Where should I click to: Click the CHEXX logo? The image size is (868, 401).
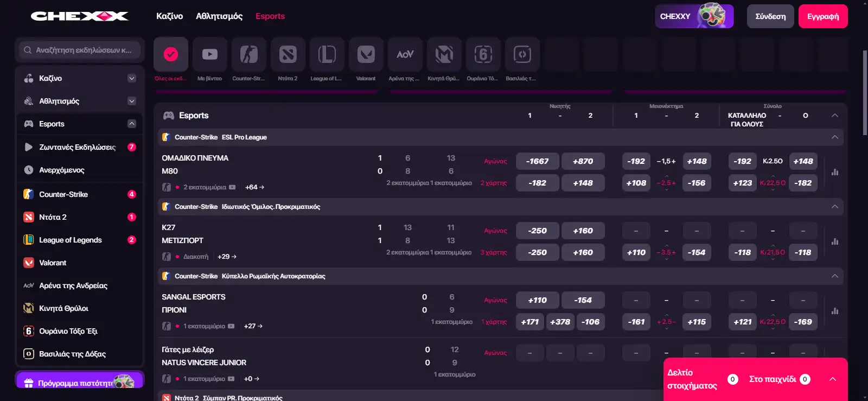coord(80,16)
